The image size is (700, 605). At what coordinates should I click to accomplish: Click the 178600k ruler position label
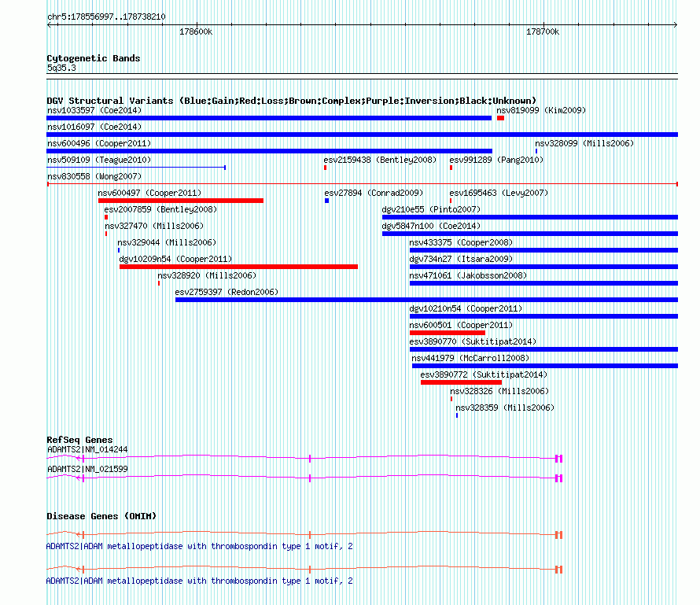196,32
